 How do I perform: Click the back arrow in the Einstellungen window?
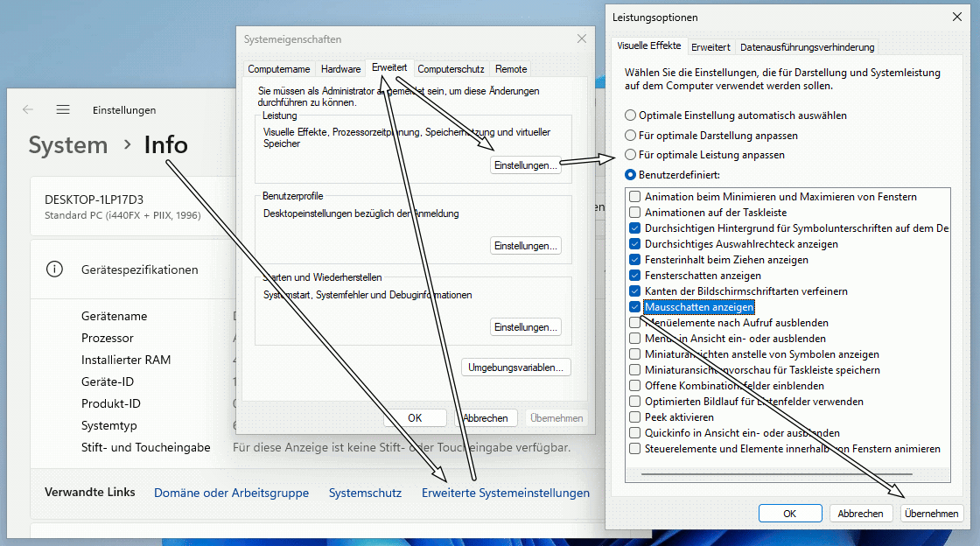[x=27, y=109]
